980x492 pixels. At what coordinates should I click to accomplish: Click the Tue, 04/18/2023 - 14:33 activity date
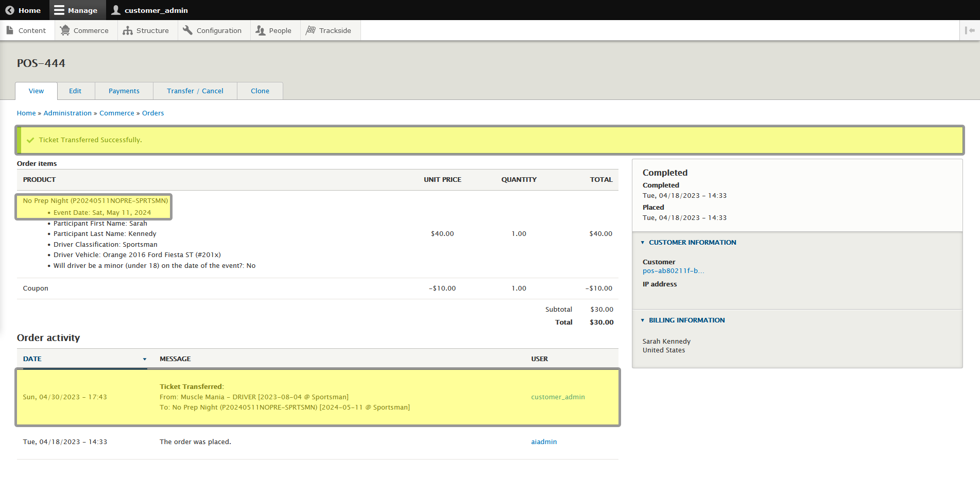tap(65, 442)
